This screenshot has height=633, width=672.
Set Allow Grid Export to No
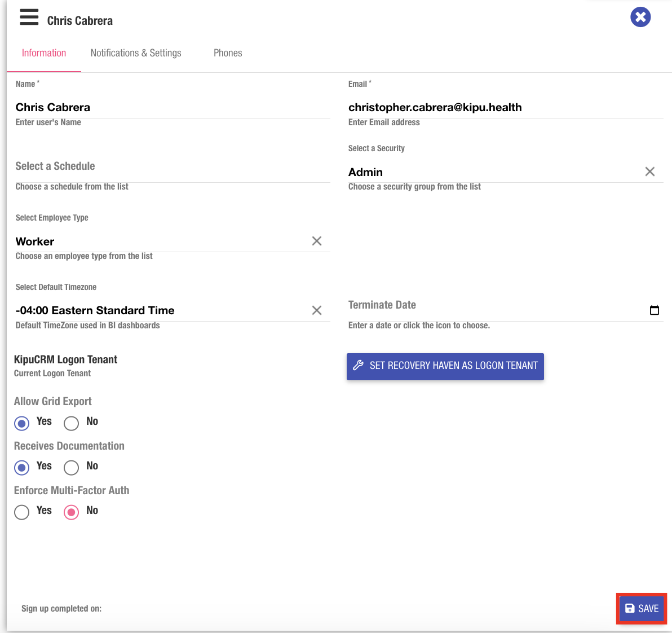click(x=72, y=423)
